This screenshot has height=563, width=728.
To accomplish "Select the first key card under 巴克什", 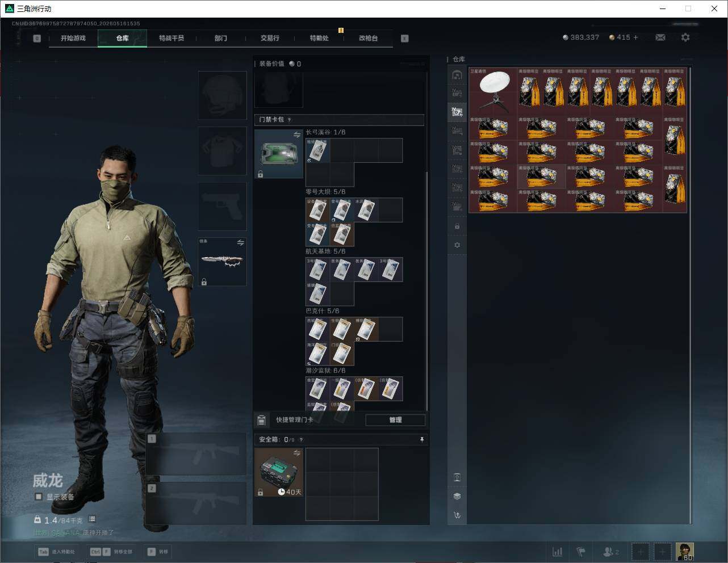I will (x=318, y=329).
